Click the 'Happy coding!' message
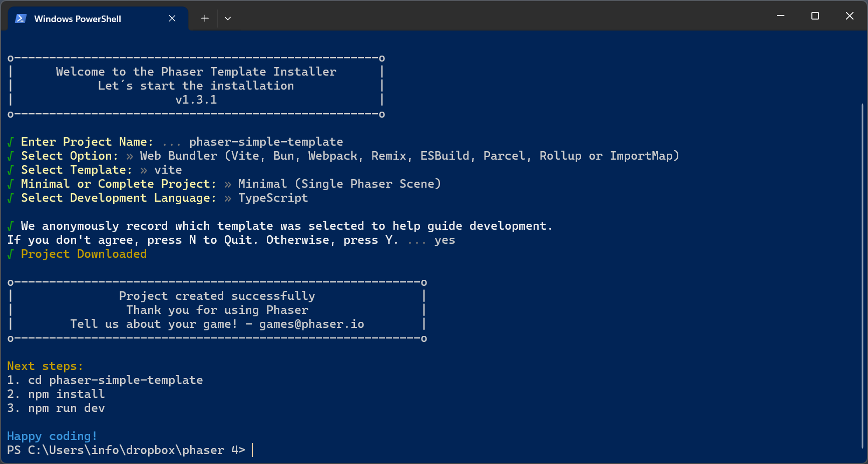 point(52,436)
